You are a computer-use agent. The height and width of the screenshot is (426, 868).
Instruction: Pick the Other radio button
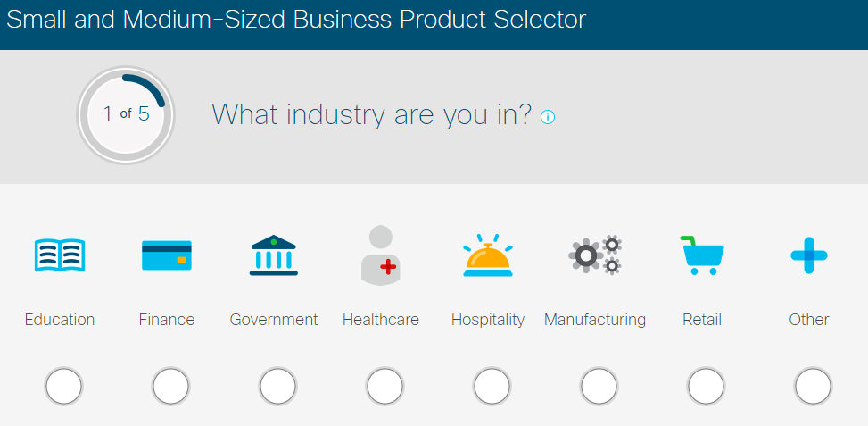(x=813, y=386)
